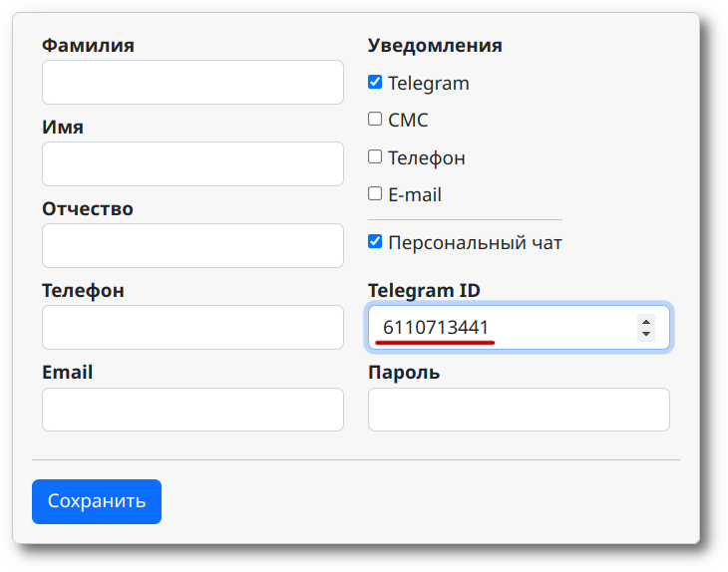728x572 pixels.
Task: Tick the Телефон checkbox under Уведомления
Action: pos(375,157)
